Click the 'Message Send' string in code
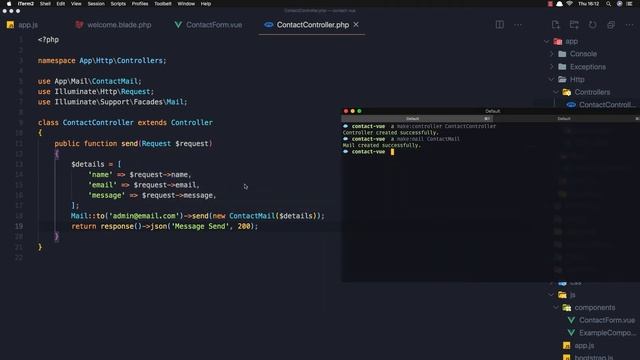The image size is (640, 360). (x=200, y=226)
